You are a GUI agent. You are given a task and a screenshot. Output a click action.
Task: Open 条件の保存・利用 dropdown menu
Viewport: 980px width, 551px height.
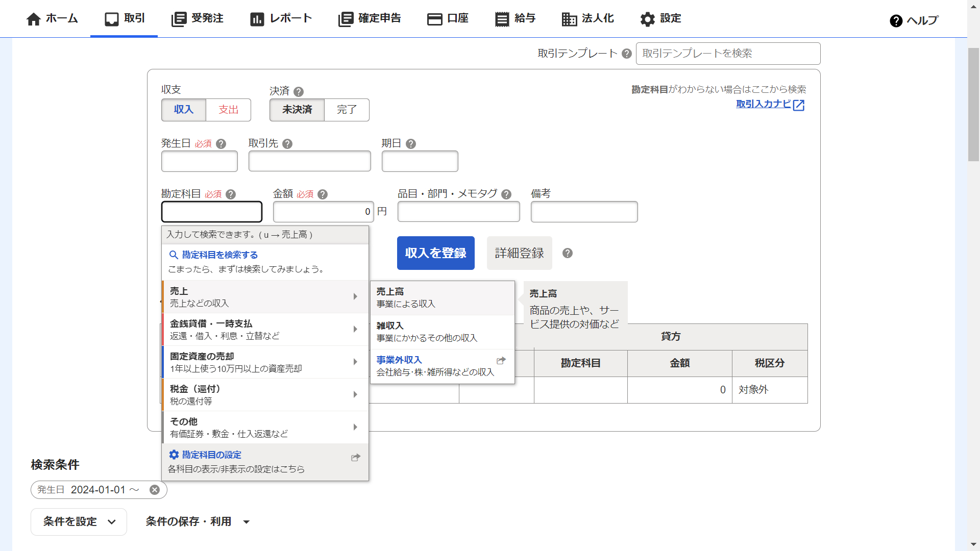click(x=197, y=521)
